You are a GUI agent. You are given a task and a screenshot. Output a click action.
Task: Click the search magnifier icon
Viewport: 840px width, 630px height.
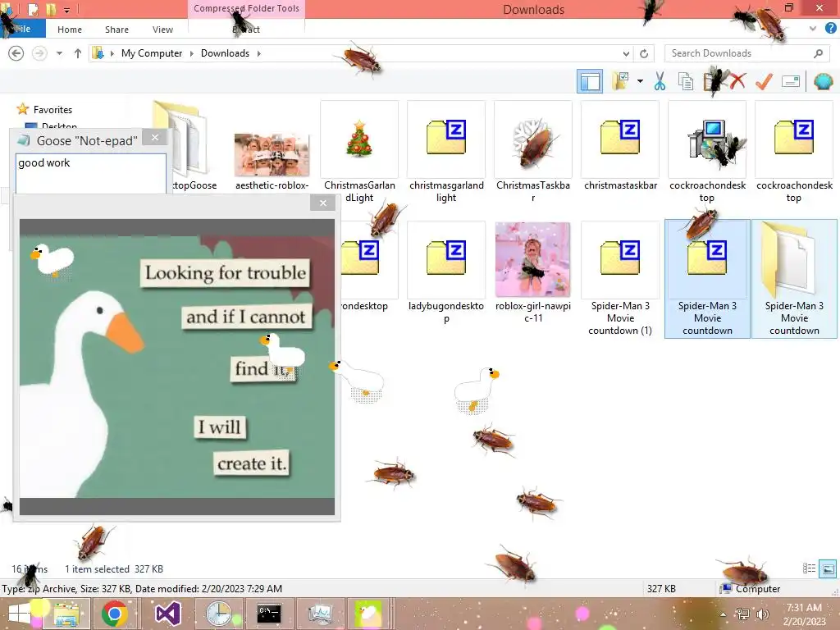pyautogui.click(x=818, y=53)
